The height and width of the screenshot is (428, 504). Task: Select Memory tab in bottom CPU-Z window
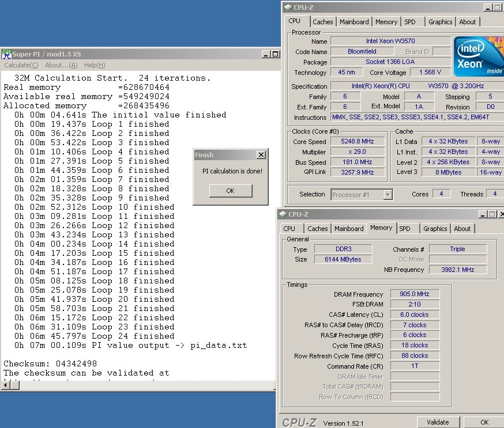pos(381,228)
